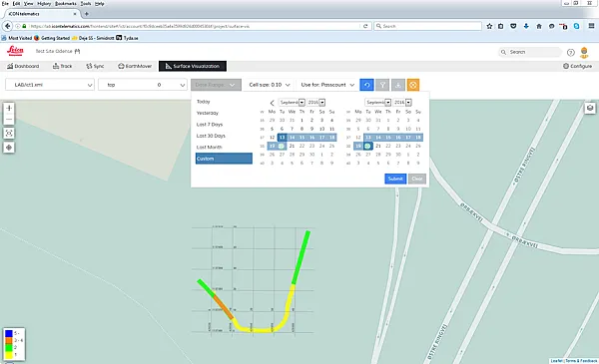Image resolution: width=599 pixels, height=364 pixels.
Task: Switch to the Dashboard tab
Action: tap(23, 66)
